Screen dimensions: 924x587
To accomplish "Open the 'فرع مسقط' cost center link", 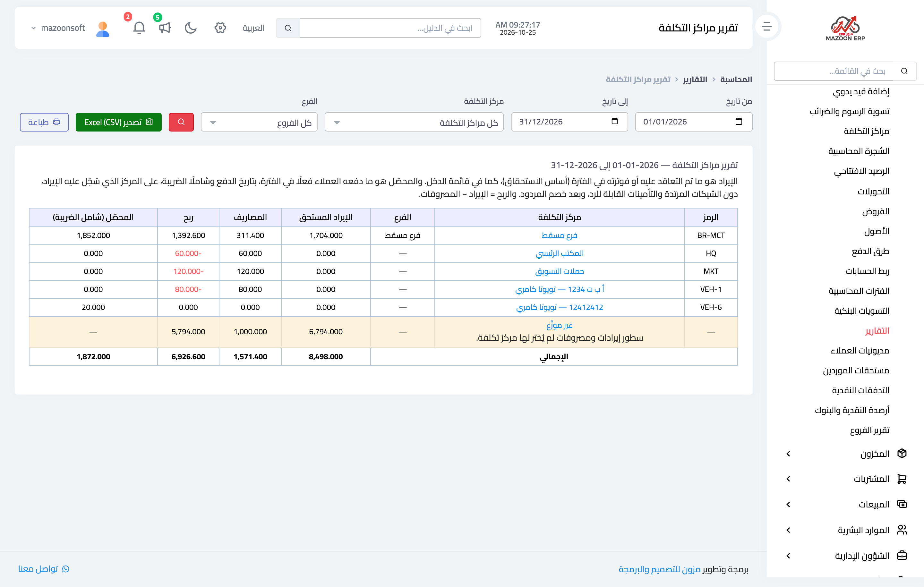I will pyautogui.click(x=559, y=235).
